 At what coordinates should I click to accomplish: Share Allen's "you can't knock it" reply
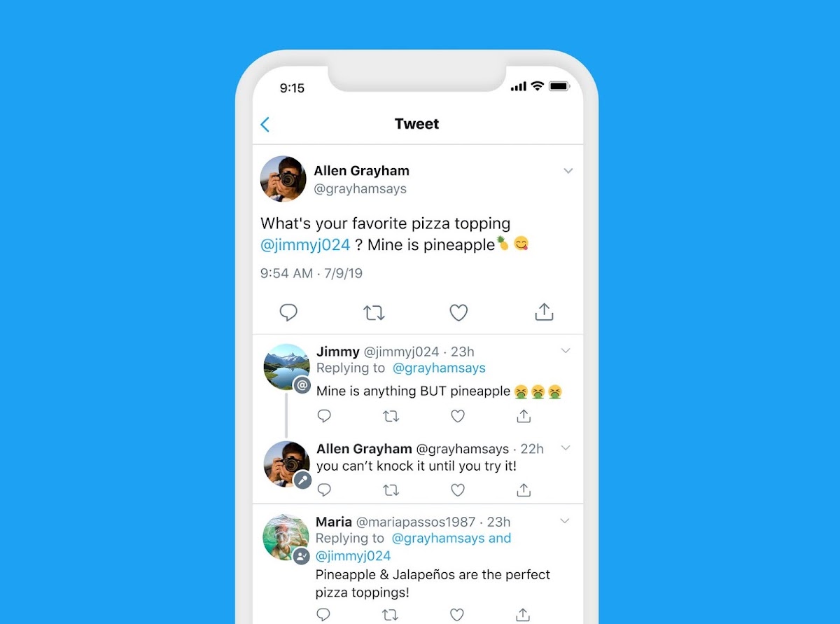tap(524, 490)
